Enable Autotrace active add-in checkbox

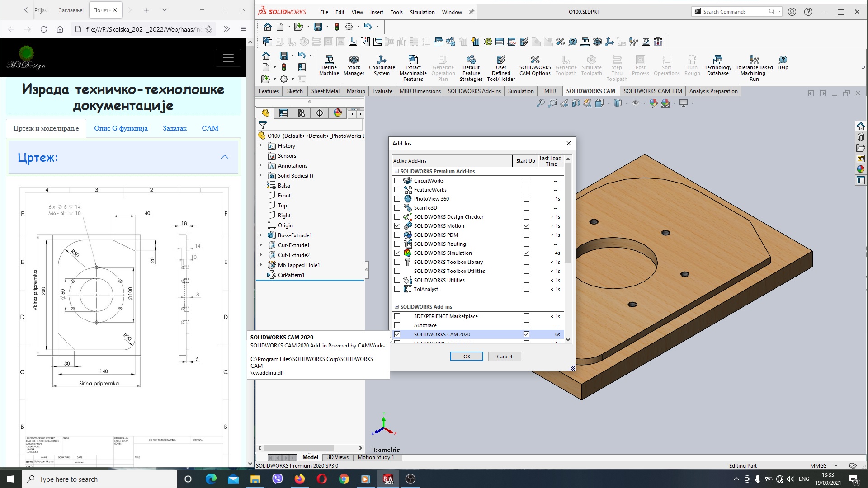pyautogui.click(x=397, y=325)
